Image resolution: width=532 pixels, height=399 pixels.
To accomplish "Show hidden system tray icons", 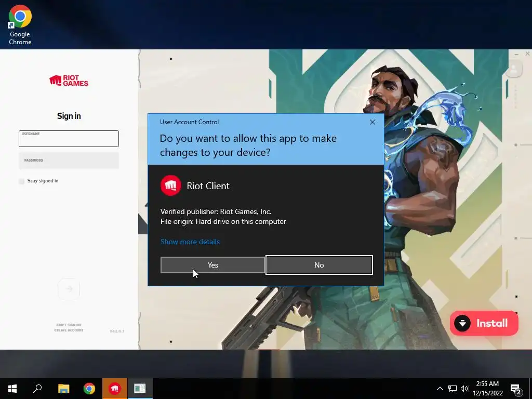I will point(440,389).
